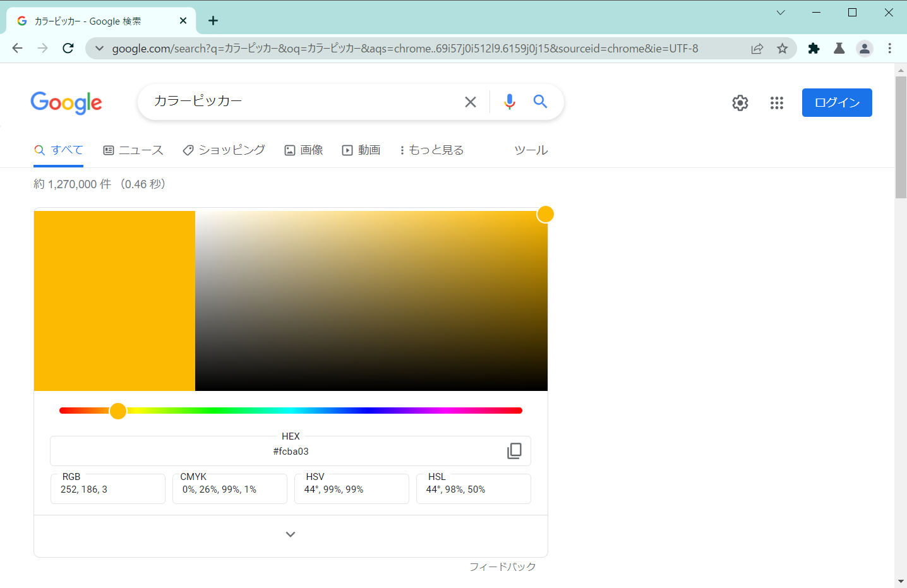The height and width of the screenshot is (588, 907).
Task: Pick a color in the saturation gradient area
Action: coord(371,300)
